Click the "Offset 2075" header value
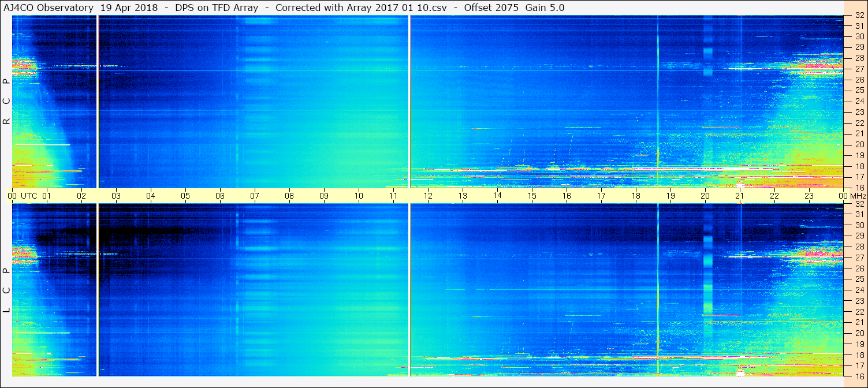 [491, 8]
